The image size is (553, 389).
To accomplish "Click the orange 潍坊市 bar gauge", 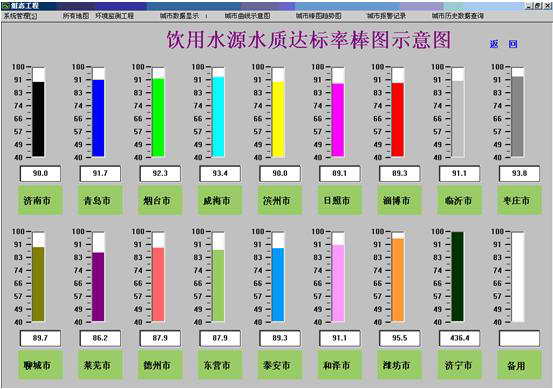I will click(x=398, y=276).
